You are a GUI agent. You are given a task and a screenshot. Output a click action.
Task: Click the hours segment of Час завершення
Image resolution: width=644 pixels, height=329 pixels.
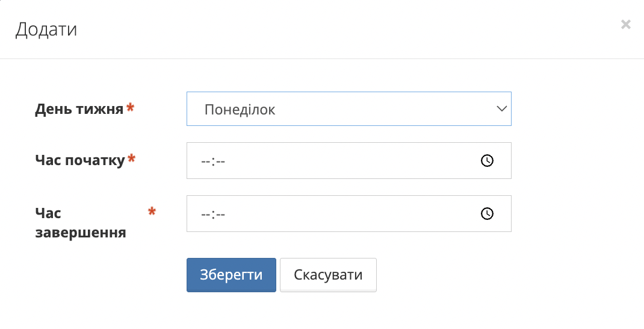tap(205, 214)
